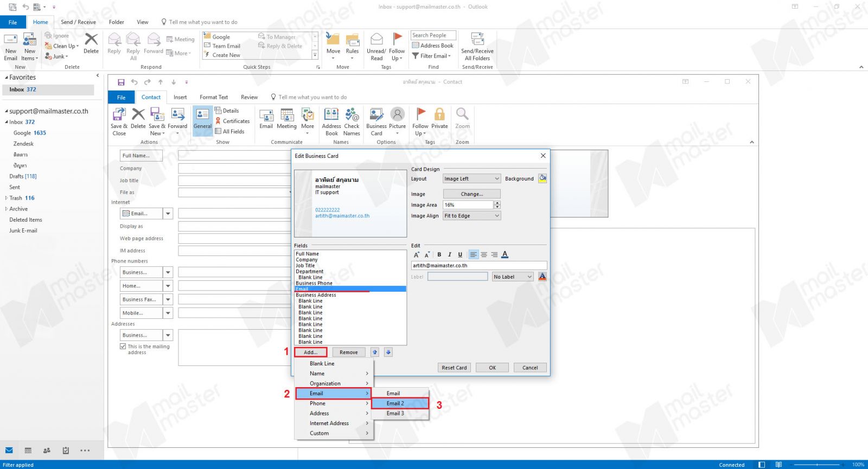Collapse the Favorites section
The image size is (868, 469).
[6, 78]
